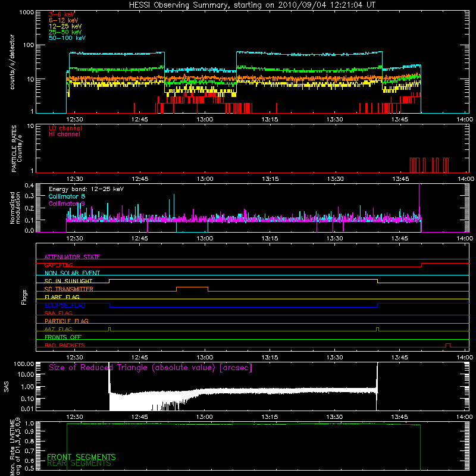Click 'Energy band: 12-25 keV' label
476x476 pixels.
(x=86, y=189)
